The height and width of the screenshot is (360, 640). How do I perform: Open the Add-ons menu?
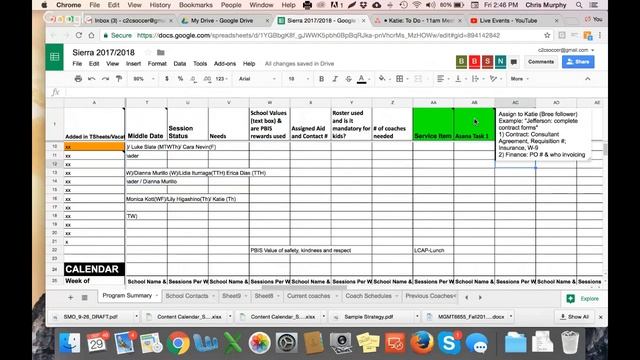point(224,64)
